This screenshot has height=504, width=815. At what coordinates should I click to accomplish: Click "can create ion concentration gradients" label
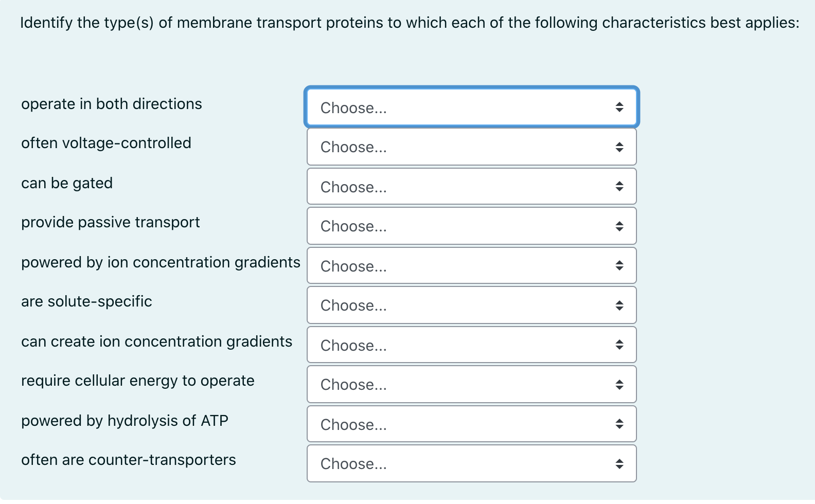(x=156, y=341)
